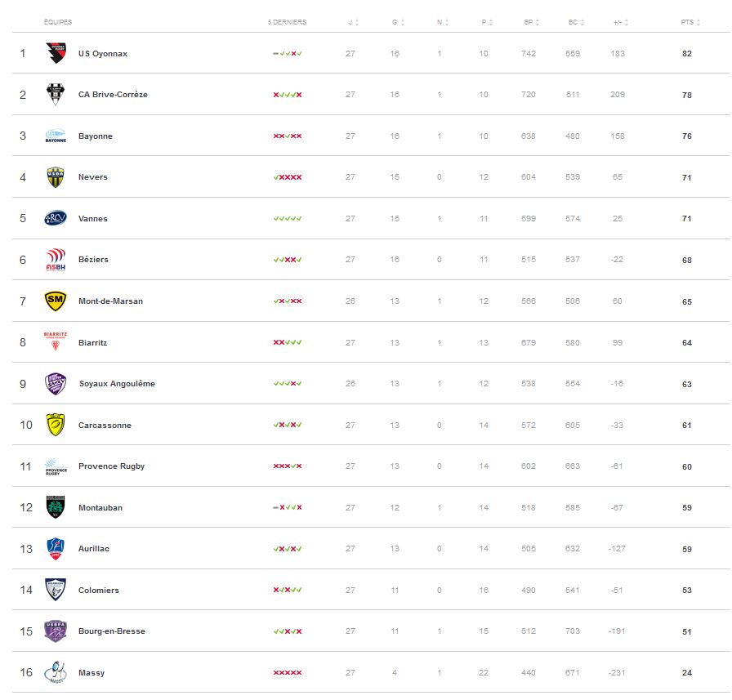Open the Massy club logo

tap(56, 672)
